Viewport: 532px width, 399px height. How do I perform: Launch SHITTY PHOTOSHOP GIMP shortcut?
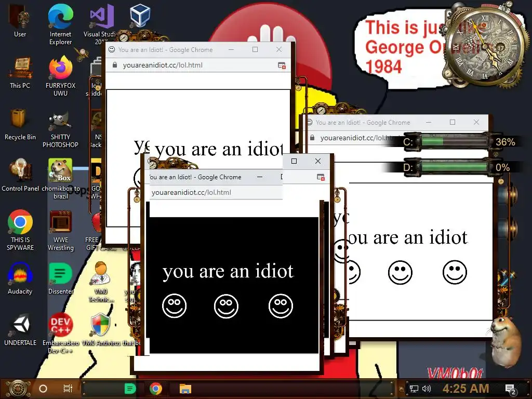(x=60, y=130)
